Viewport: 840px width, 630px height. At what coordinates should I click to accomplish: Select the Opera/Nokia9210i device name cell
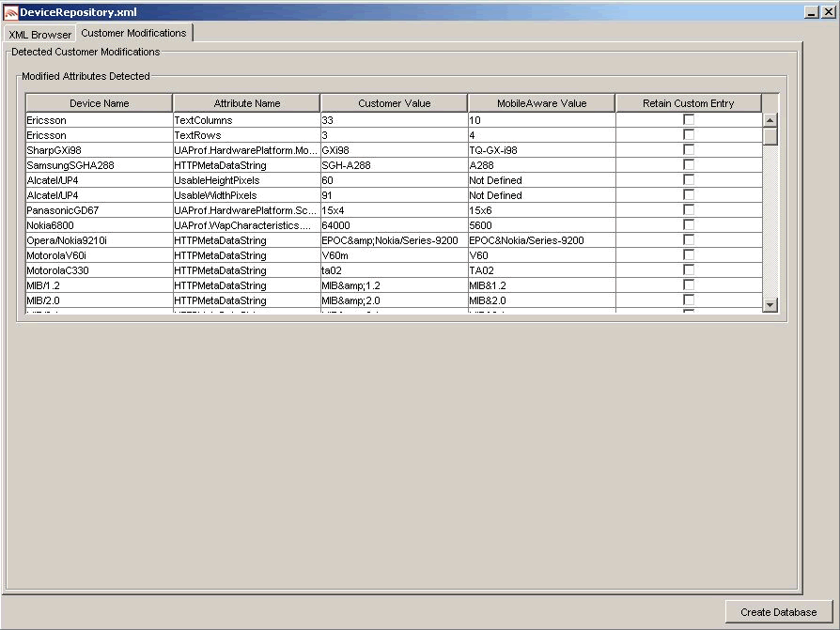point(99,239)
